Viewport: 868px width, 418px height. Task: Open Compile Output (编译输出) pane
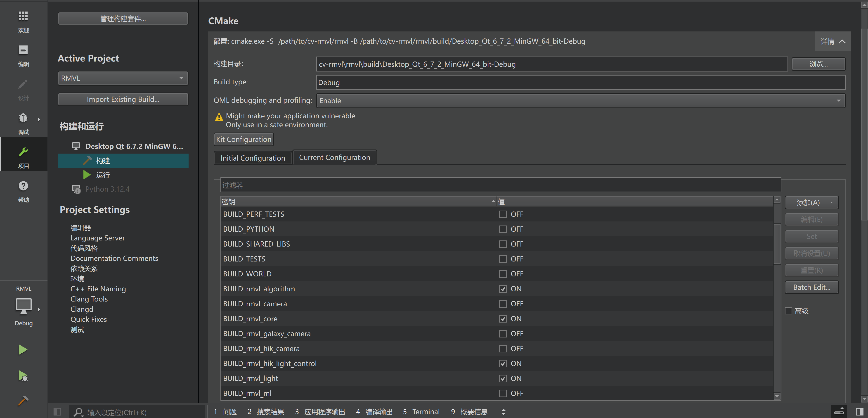click(374, 412)
